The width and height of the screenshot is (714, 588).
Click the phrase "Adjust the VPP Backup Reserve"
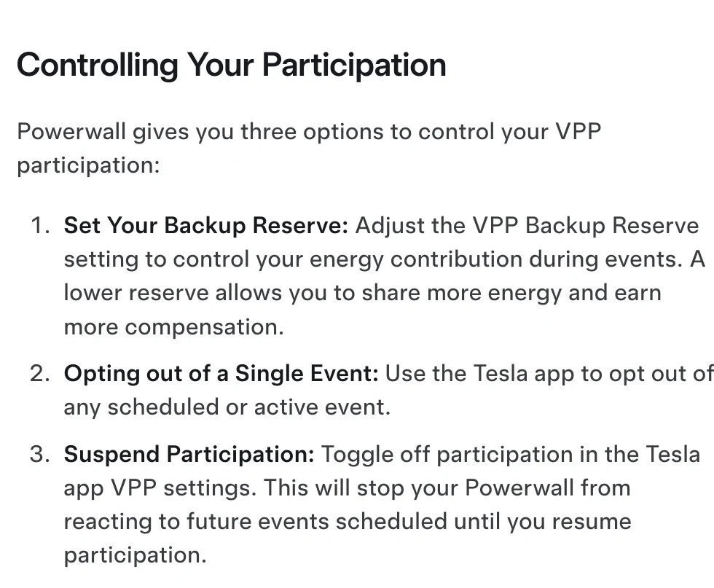point(527,225)
